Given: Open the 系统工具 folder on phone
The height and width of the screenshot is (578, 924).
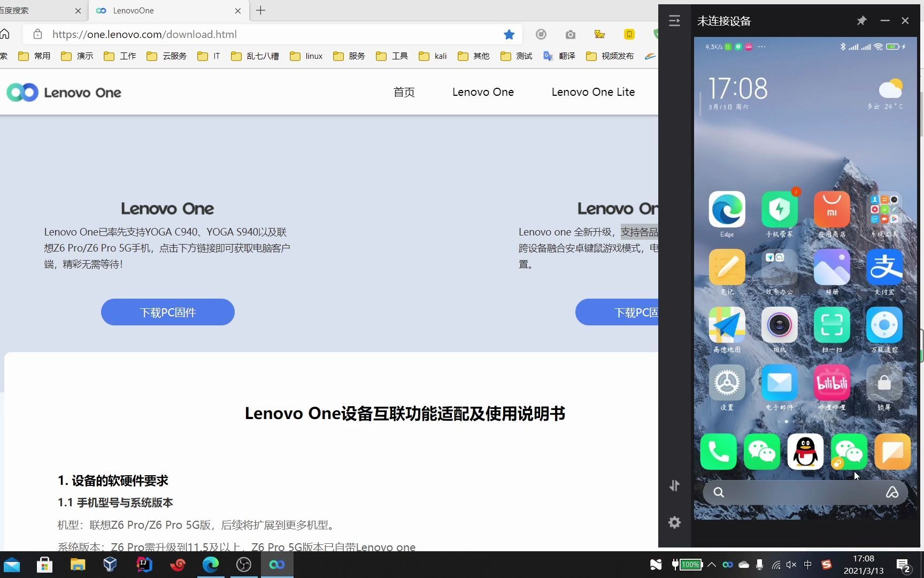Looking at the screenshot, I should (884, 210).
